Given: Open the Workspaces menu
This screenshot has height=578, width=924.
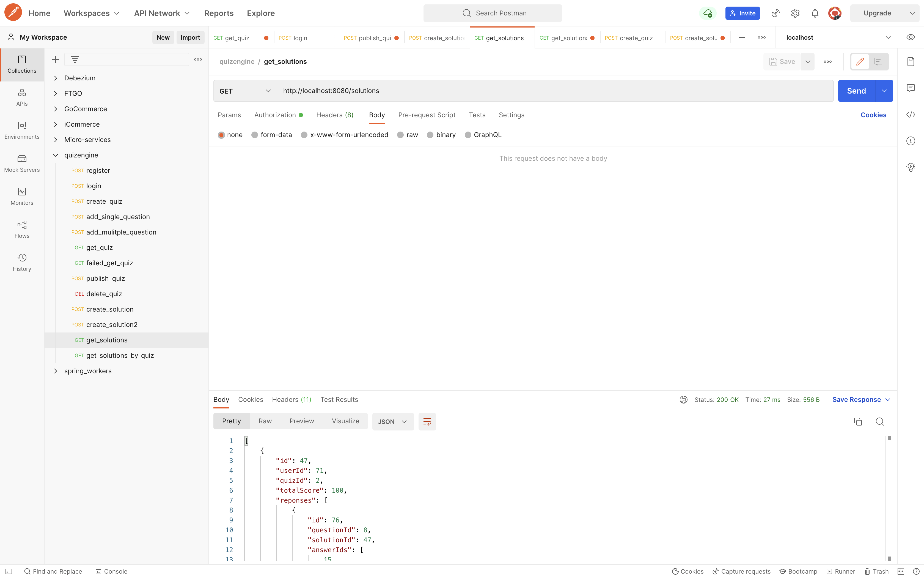Looking at the screenshot, I should coord(91,13).
